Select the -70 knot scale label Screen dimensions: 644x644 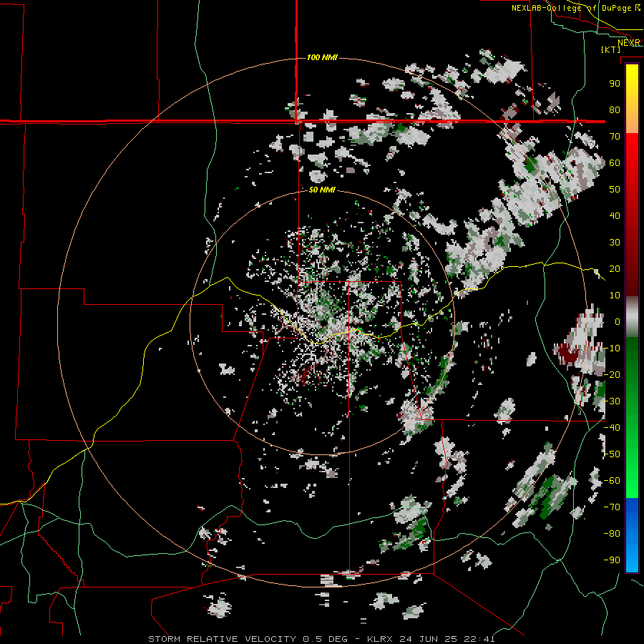click(612, 507)
